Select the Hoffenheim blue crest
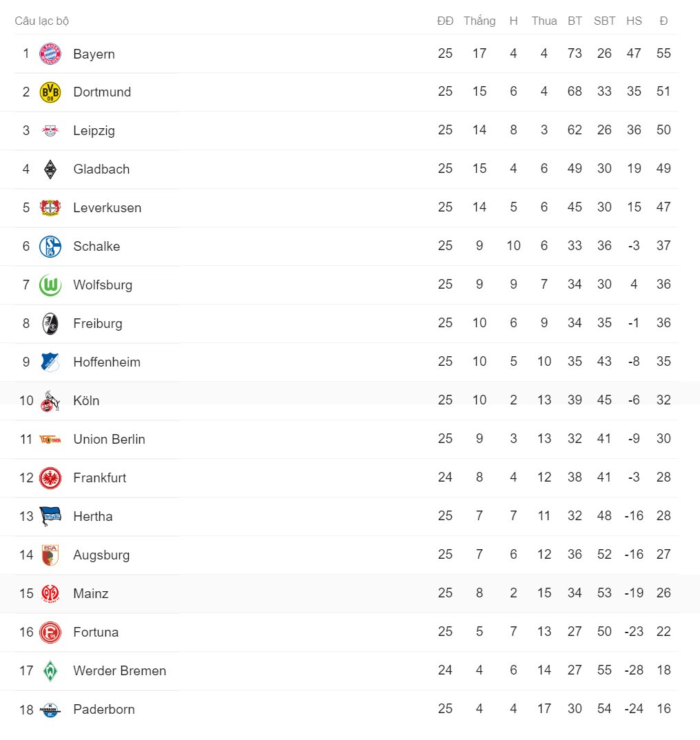Viewport: 700px width, 740px height. 50,362
